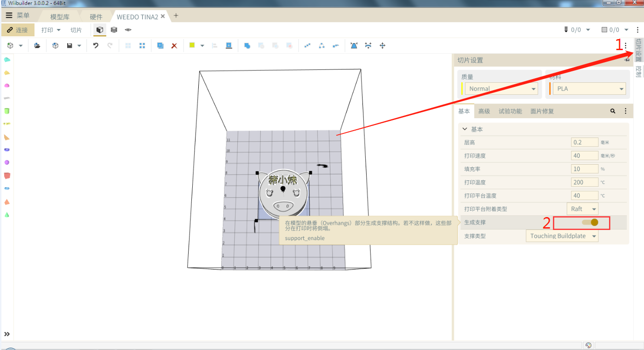
Task: Click lay-flat on platform icon
Action: coord(229,46)
